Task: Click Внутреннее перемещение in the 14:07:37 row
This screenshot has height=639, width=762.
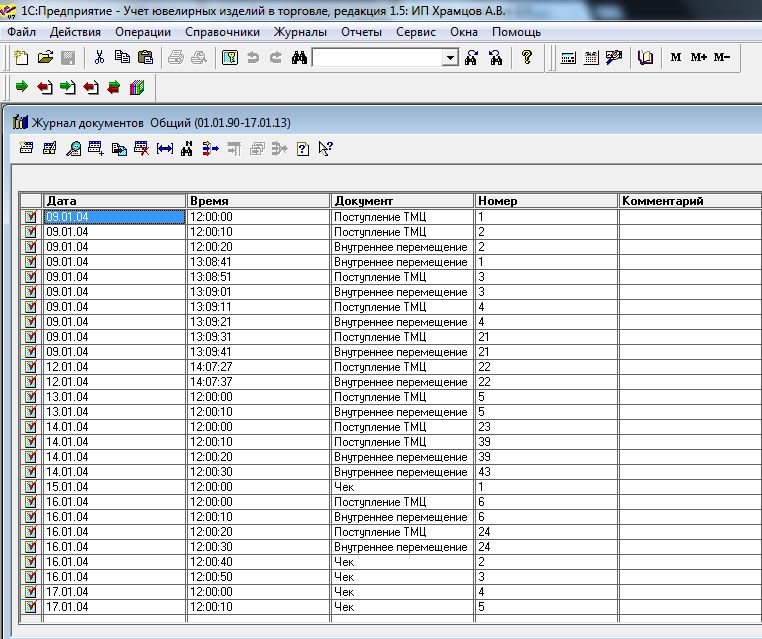Action: pyautogui.click(x=402, y=382)
